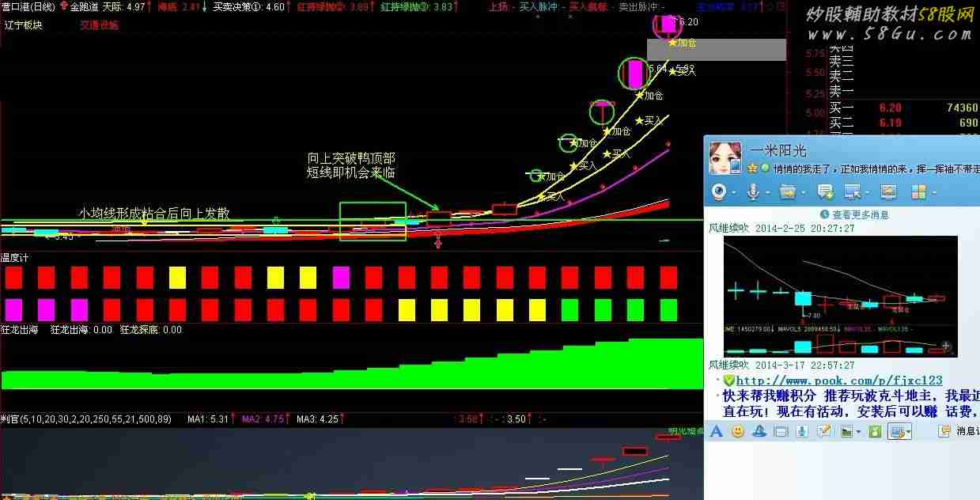
Task: Click the yellow star level icon
Action: click(753, 169)
